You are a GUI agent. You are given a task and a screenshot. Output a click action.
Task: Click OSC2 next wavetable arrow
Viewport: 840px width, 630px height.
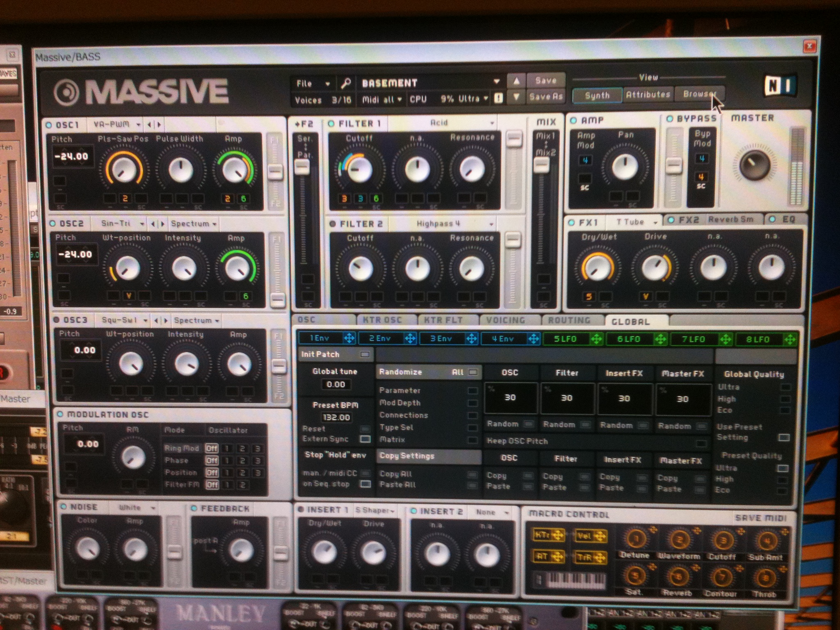point(163,224)
